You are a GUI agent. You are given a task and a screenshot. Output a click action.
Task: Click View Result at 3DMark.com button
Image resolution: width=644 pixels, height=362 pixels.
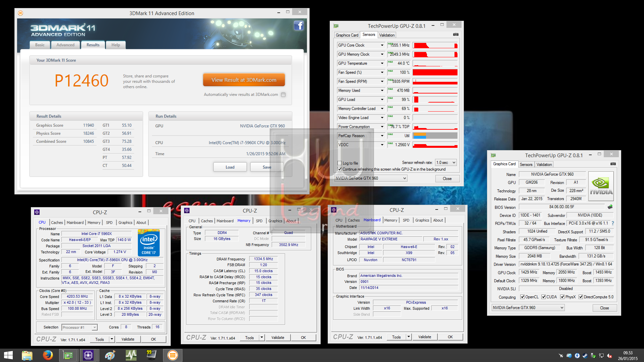click(244, 80)
